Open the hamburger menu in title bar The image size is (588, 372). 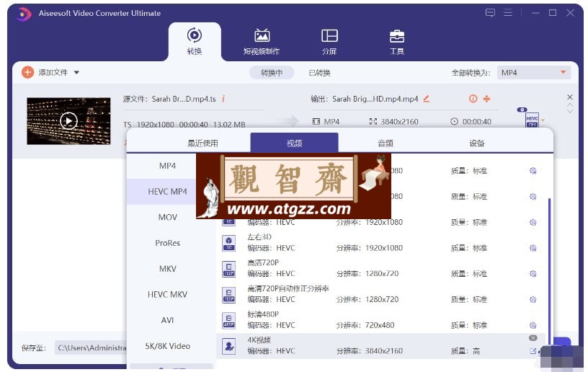coord(508,13)
